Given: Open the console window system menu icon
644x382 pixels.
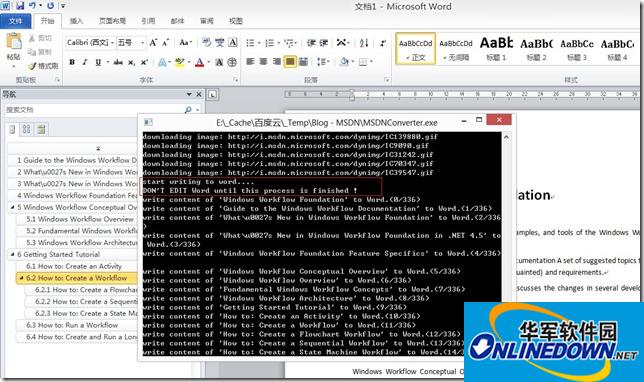Looking at the screenshot, I should [x=148, y=122].
